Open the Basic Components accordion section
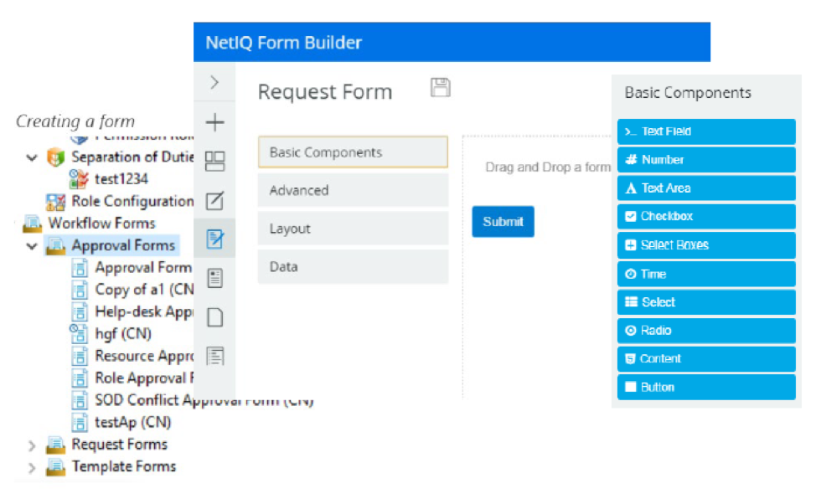 click(x=353, y=152)
